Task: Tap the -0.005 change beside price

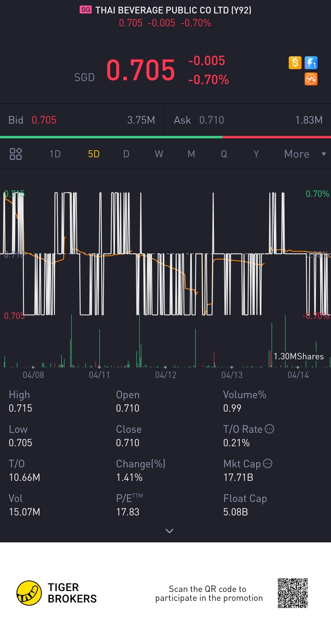Action: coord(207,61)
